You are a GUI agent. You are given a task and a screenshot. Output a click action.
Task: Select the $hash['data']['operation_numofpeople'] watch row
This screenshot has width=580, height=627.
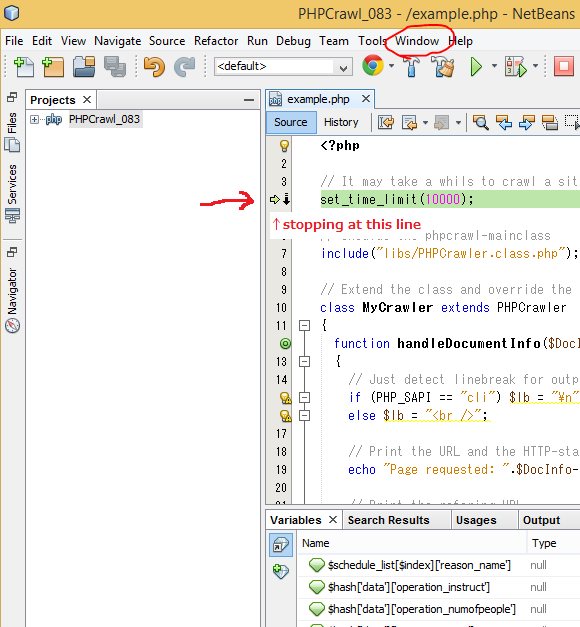(439, 609)
